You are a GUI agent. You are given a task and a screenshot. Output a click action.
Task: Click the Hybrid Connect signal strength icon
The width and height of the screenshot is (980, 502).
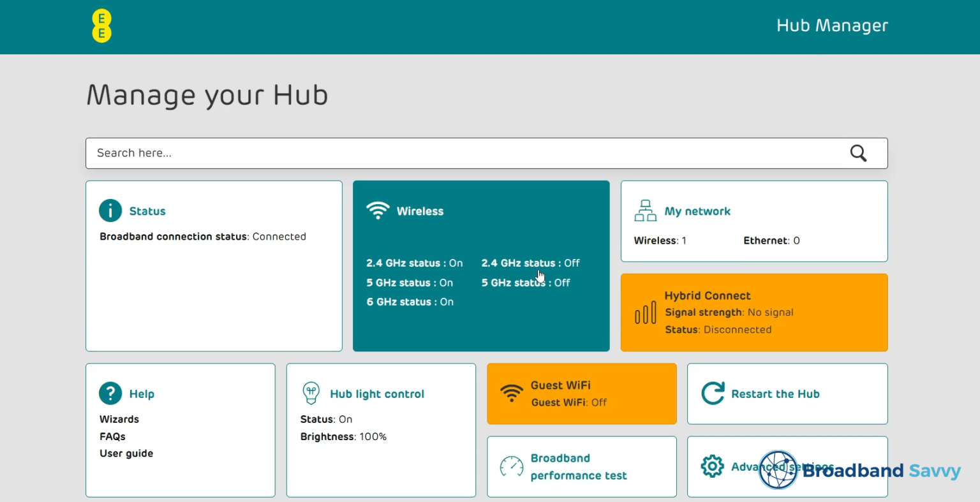(644, 313)
